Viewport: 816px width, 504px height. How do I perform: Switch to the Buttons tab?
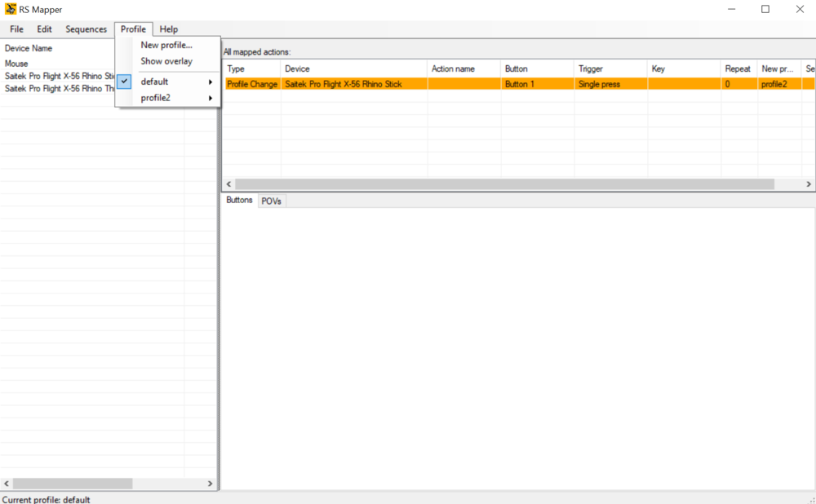239,201
